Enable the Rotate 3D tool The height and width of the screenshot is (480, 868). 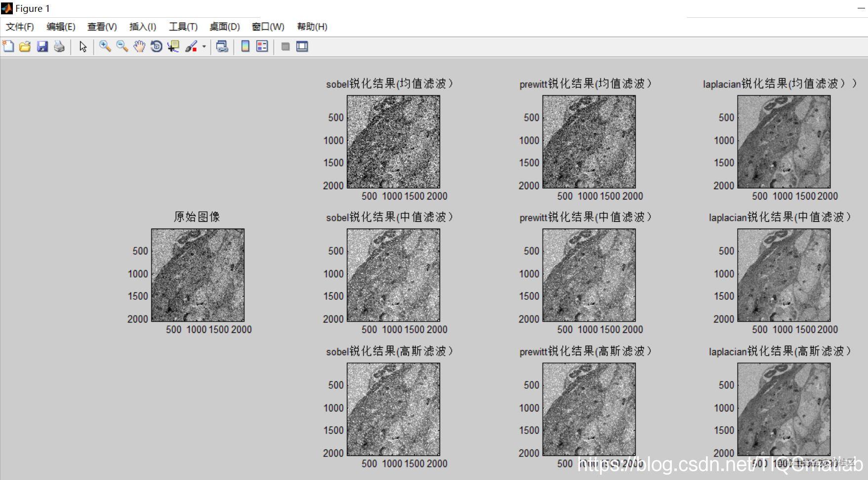pos(156,46)
